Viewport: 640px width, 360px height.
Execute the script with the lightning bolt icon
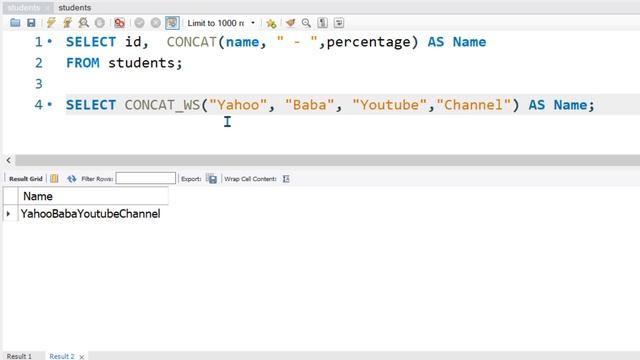pyautogui.click(x=51, y=23)
